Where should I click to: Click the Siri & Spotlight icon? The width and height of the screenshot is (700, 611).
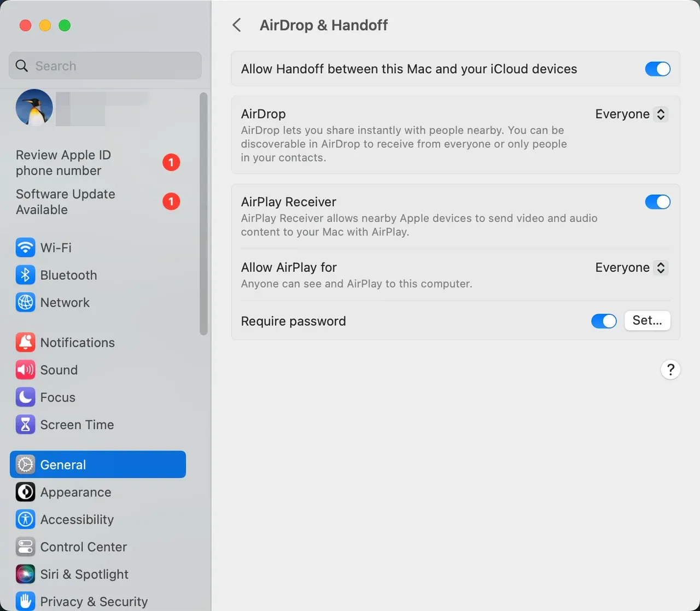(25, 574)
